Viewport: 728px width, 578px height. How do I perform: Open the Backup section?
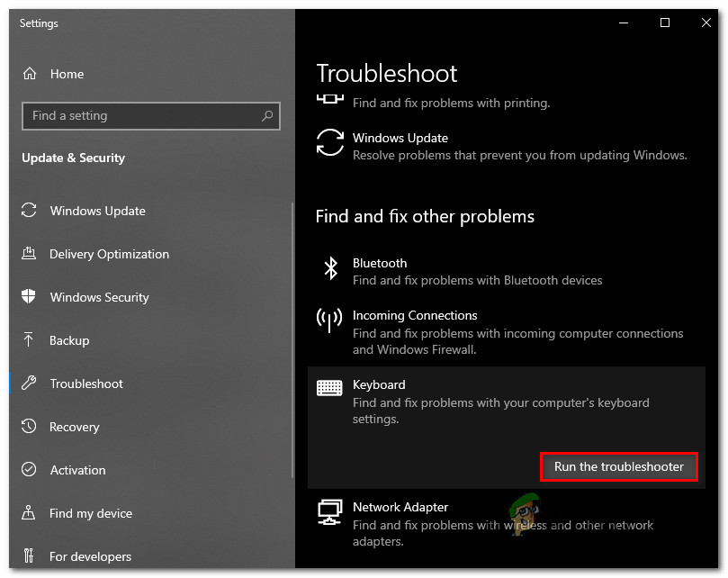tap(69, 340)
